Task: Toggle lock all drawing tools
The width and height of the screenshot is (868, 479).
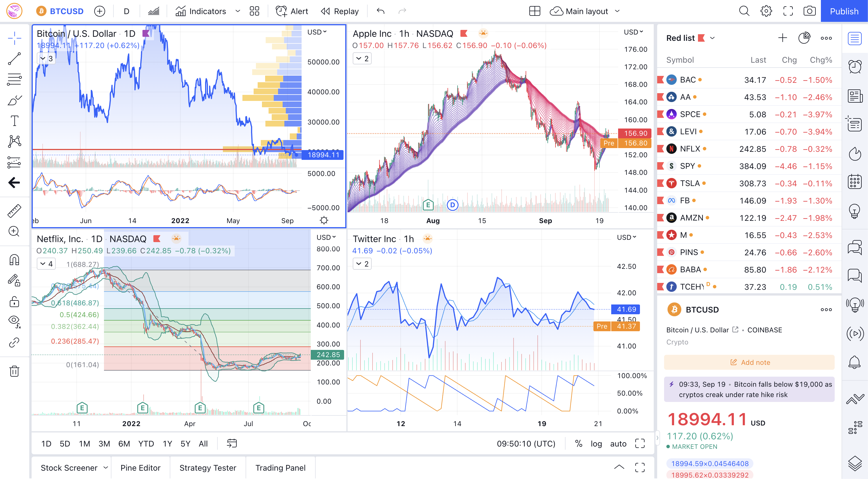Action: (14, 301)
